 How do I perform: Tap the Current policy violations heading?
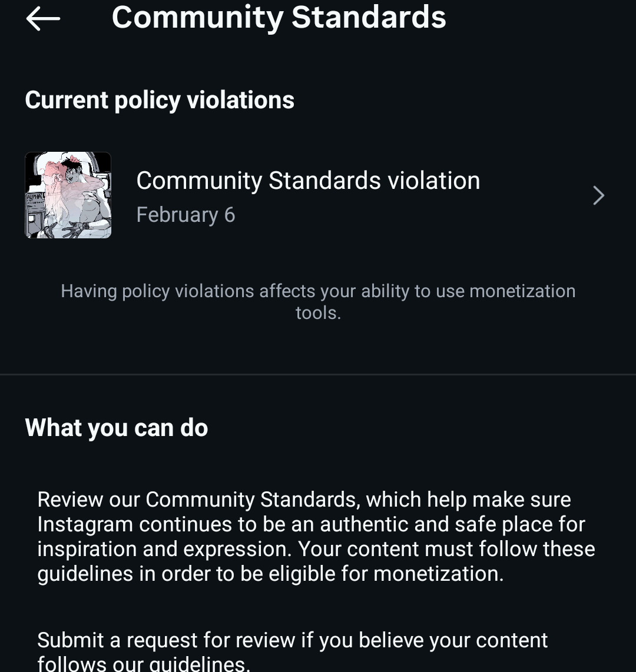(160, 100)
